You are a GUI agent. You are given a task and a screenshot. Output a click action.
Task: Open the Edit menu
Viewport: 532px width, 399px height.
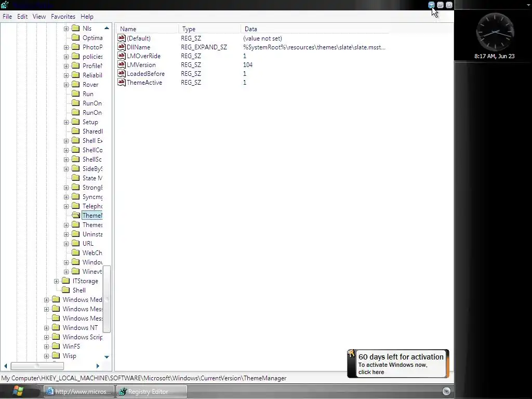(x=22, y=16)
